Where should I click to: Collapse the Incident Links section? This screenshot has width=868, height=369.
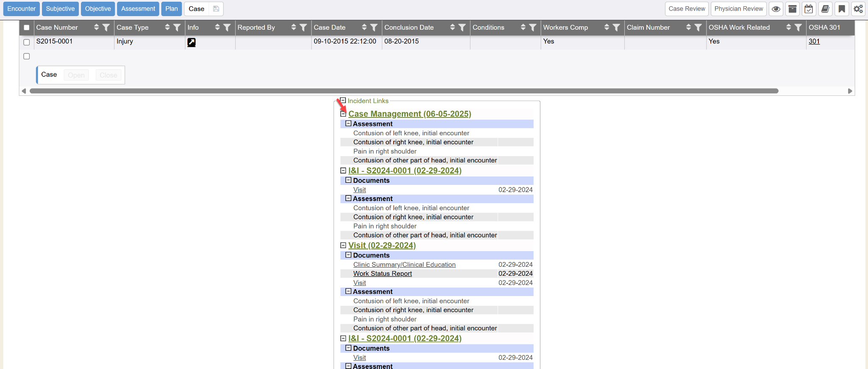click(x=343, y=101)
